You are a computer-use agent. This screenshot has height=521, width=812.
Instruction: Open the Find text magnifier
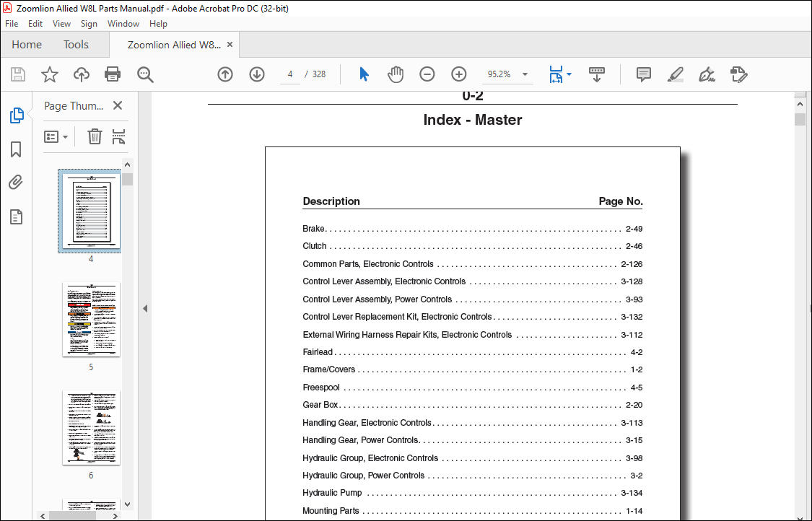click(x=145, y=74)
